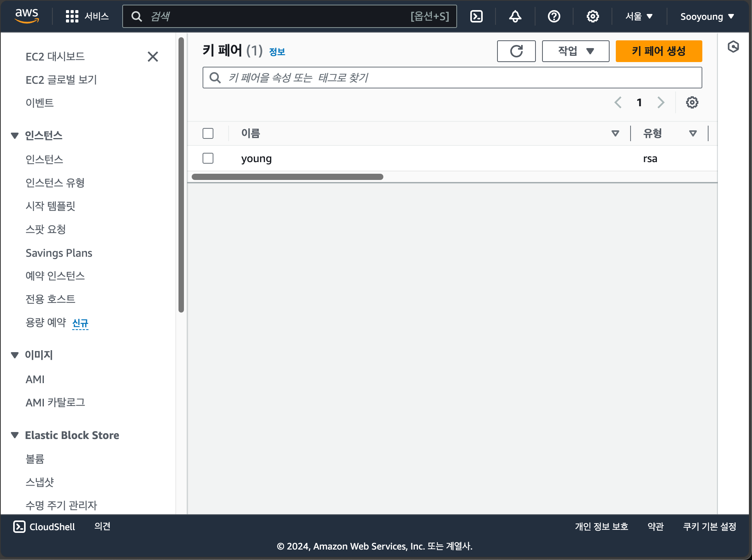
Task: Click the AWS logo to return home
Action: pyautogui.click(x=27, y=16)
